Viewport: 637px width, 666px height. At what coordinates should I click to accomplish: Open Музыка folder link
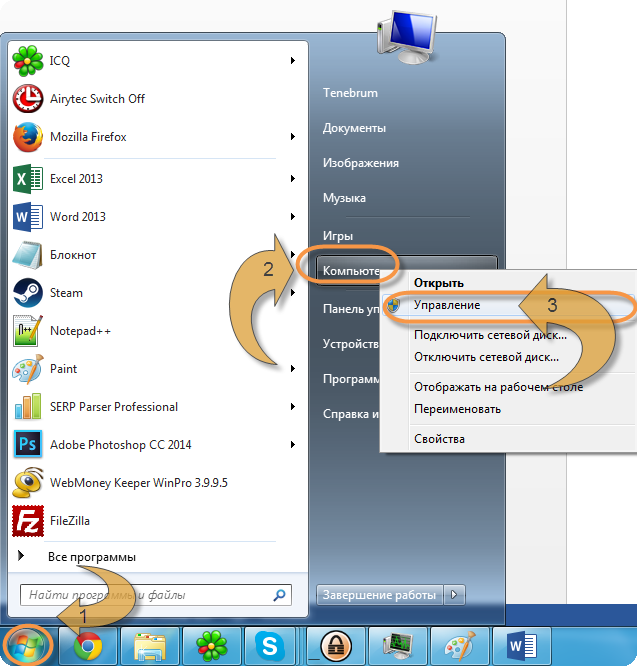click(x=344, y=198)
